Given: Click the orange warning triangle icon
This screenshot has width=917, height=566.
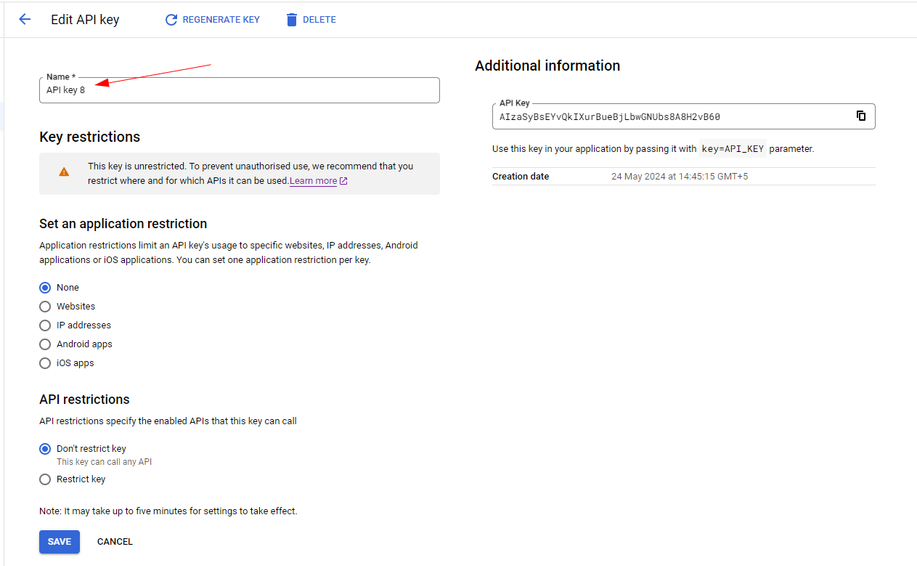Looking at the screenshot, I should click(x=64, y=172).
